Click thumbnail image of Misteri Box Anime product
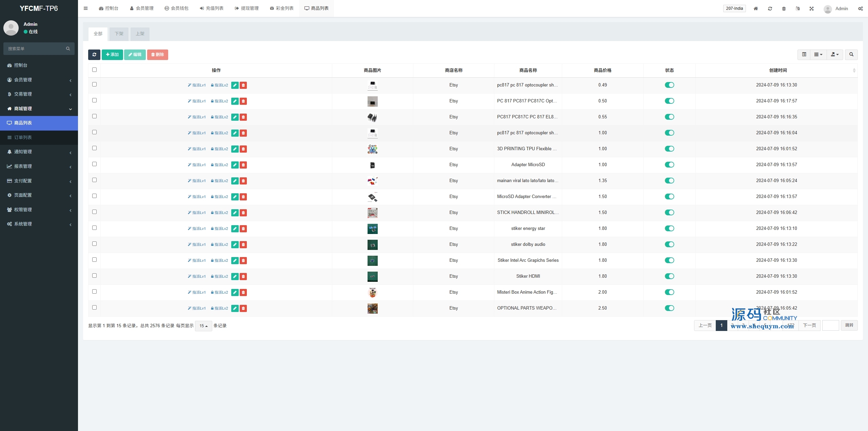 click(x=372, y=292)
